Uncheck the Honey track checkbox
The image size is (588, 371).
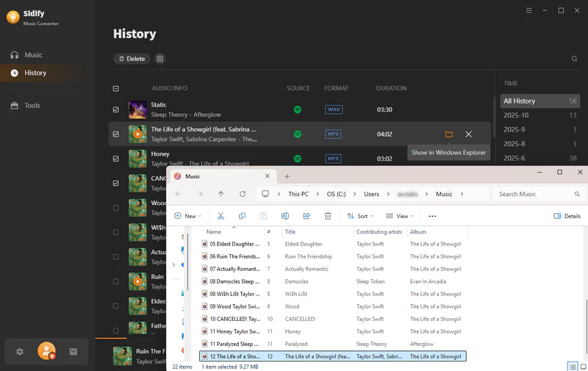pos(116,159)
